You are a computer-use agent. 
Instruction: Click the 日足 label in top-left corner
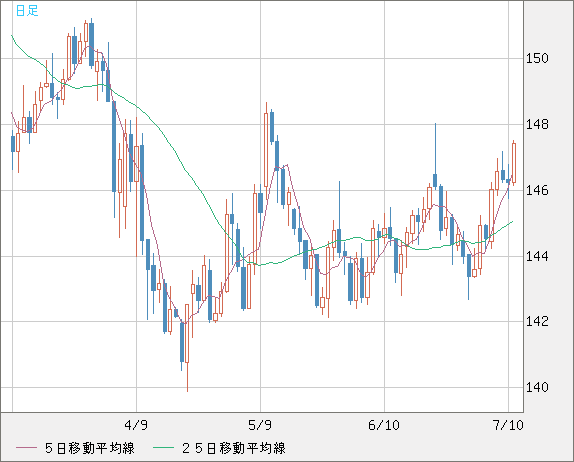(27, 10)
